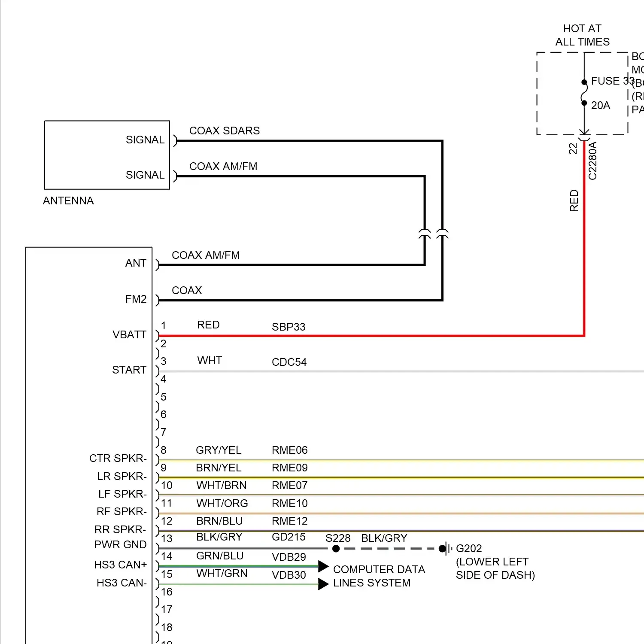Select the ANT terminal label
644x644 pixels.
pyautogui.click(x=136, y=263)
